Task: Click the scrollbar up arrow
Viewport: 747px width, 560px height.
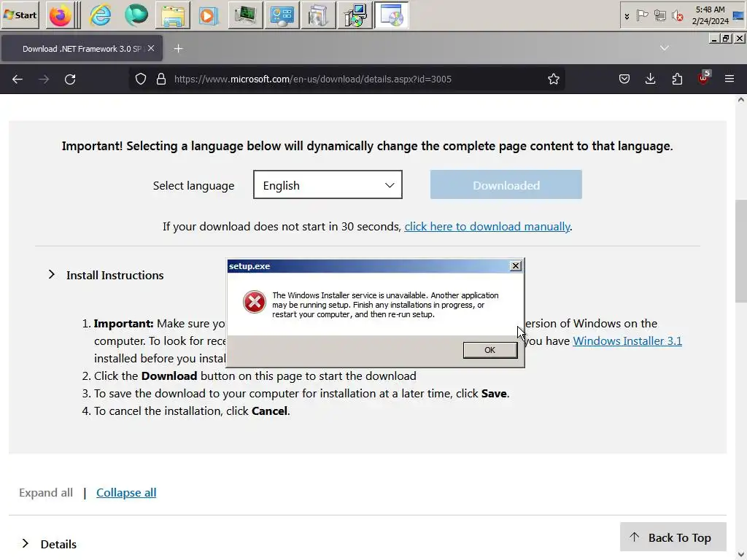Action: tap(741, 99)
